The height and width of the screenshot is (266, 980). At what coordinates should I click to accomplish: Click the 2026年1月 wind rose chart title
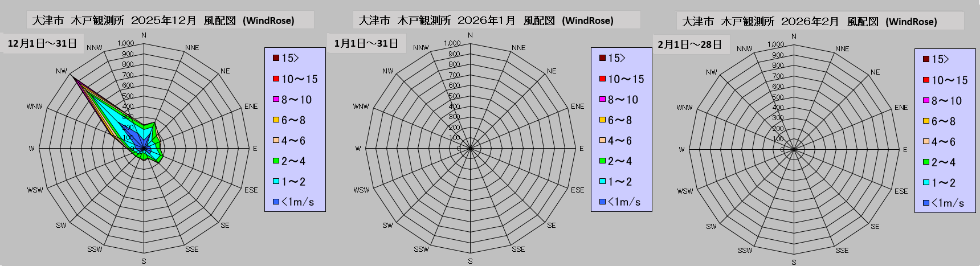(485, 21)
